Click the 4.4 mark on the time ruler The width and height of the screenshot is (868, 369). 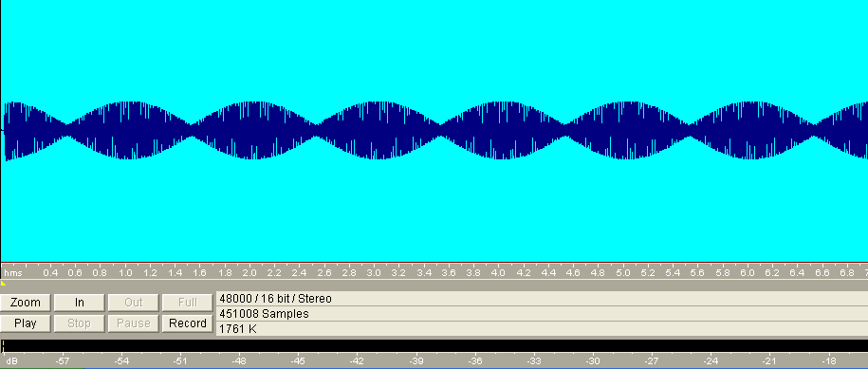coord(548,273)
